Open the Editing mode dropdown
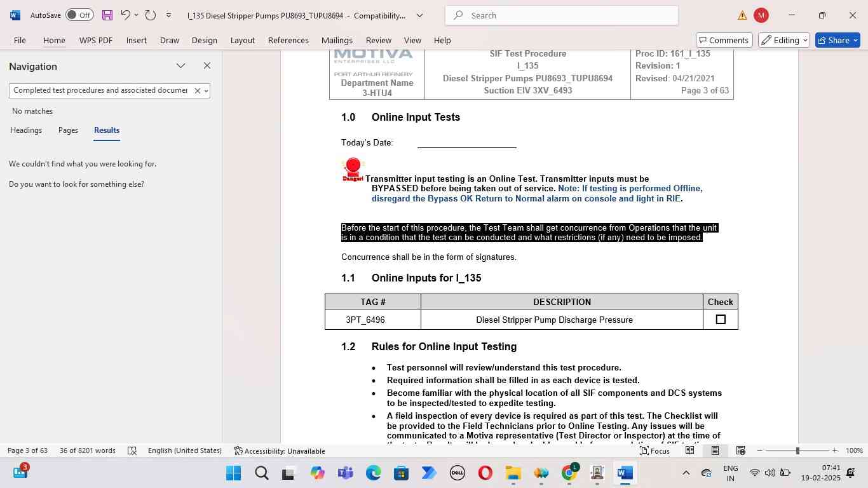Image resolution: width=868 pixels, height=488 pixels. click(784, 40)
